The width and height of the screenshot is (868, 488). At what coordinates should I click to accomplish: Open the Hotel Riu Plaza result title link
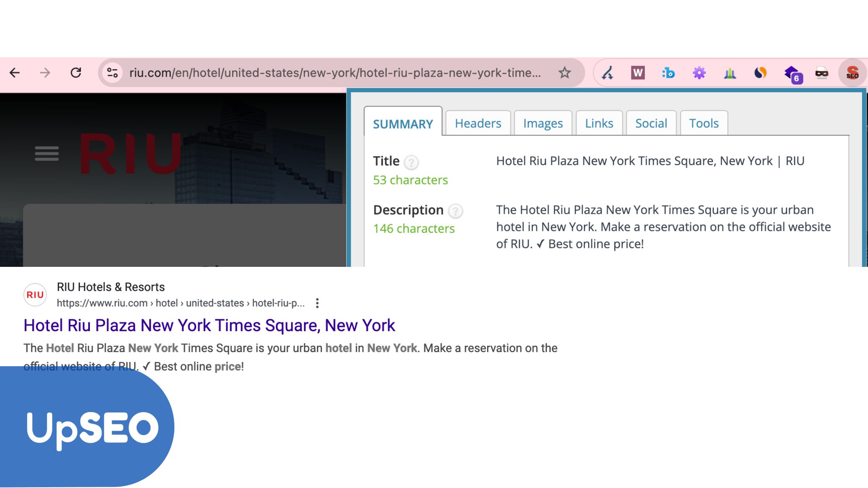click(209, 325)
